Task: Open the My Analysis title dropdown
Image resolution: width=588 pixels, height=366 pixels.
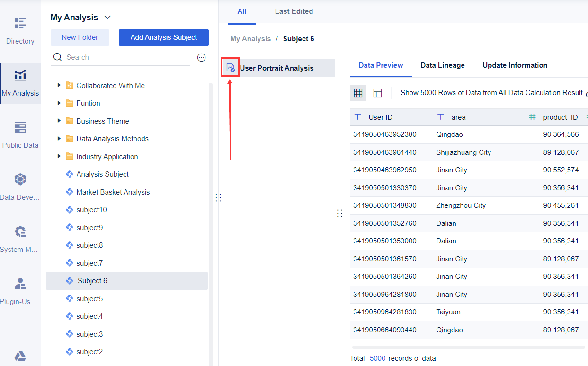Action: tap(107, 17)
